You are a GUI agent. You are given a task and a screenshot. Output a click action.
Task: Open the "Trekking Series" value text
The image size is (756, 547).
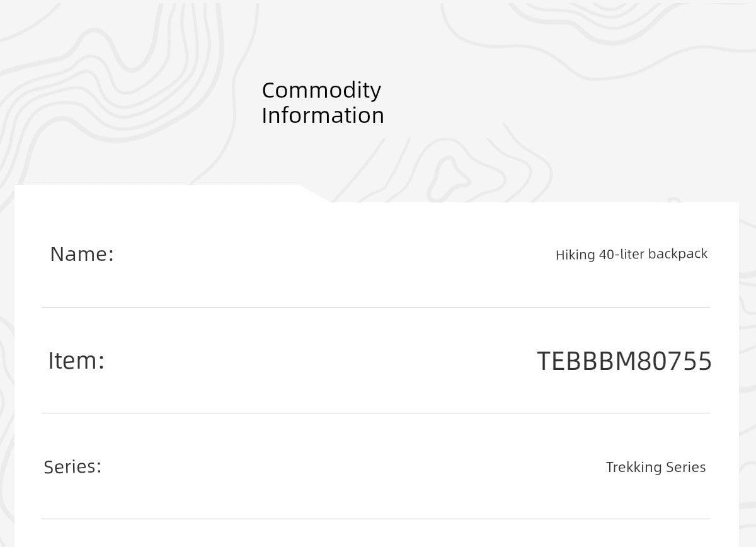655,467
